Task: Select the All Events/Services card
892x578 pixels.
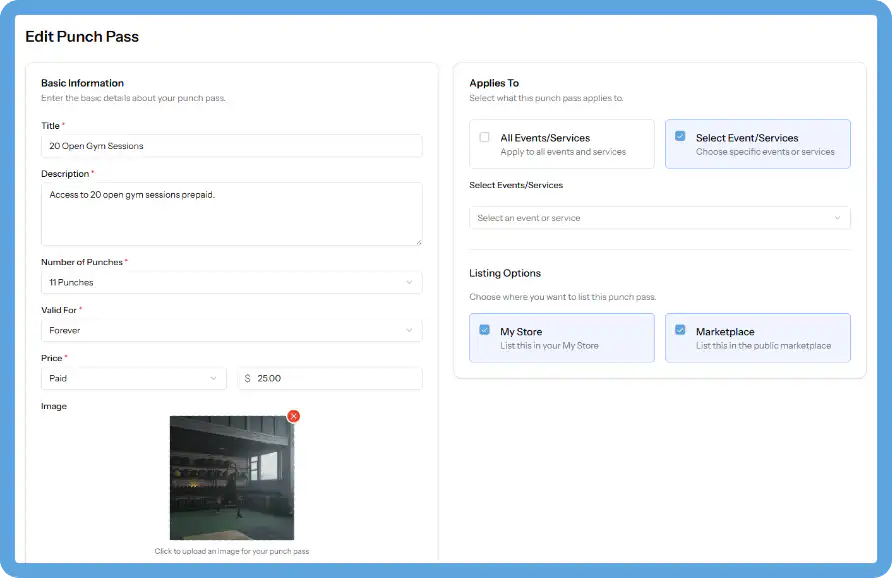Action: point(561,143)
